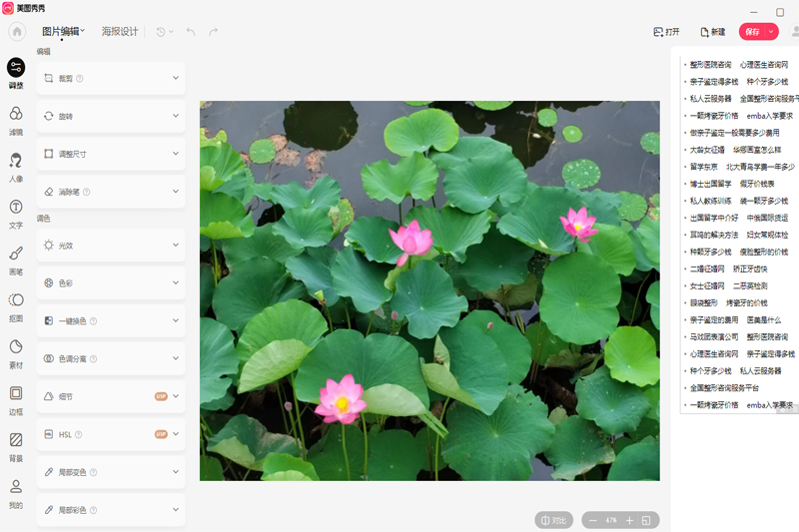Select the 调整 adjust sidebar icon
This screenshot has height=532, width=799.
point(16,73)
